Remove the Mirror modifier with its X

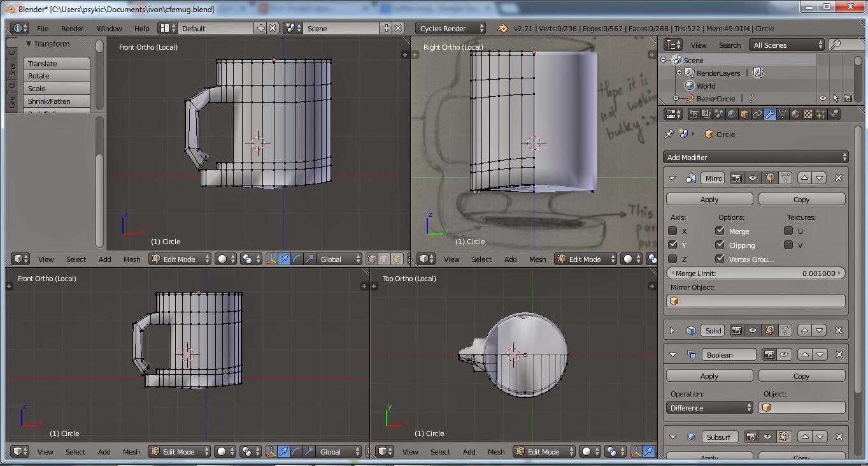pyautogui.click(x=839, y=178)
